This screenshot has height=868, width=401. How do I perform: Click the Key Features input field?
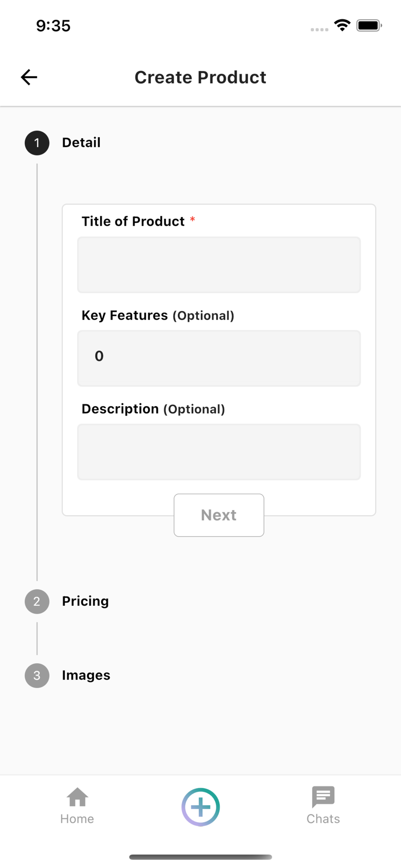point(219,358)
